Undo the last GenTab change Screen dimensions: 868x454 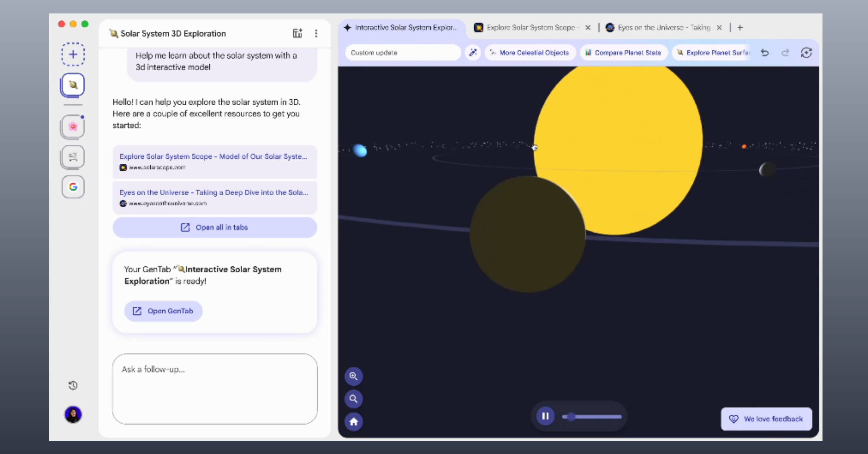(765, 53)
